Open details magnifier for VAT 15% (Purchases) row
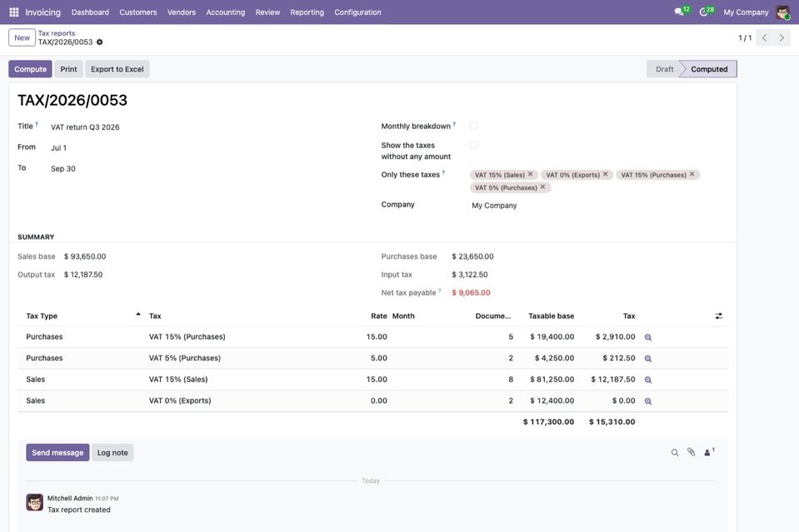Image resolution: width=799 pixels, height=532 pixels. 648,337
